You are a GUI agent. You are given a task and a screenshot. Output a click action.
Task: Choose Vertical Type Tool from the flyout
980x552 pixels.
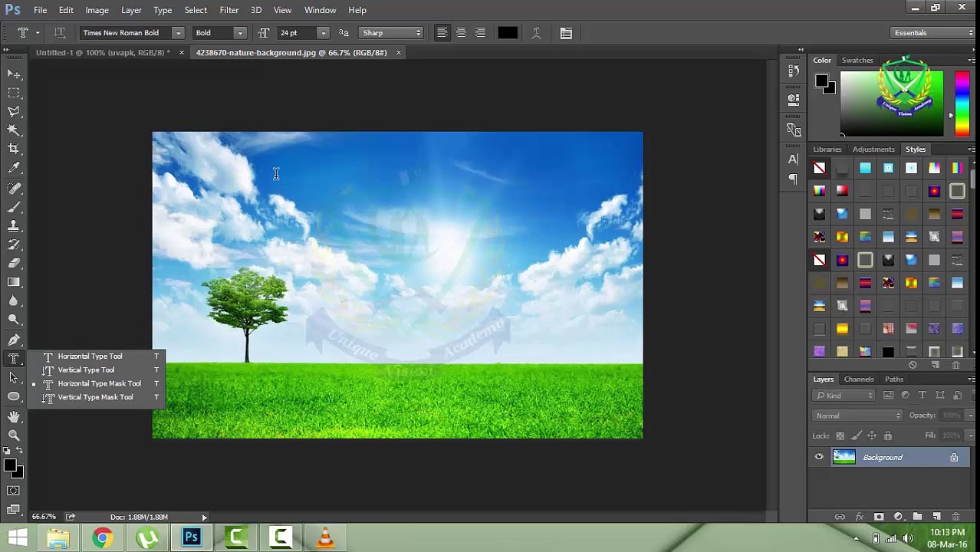click(x=86, y=370)
